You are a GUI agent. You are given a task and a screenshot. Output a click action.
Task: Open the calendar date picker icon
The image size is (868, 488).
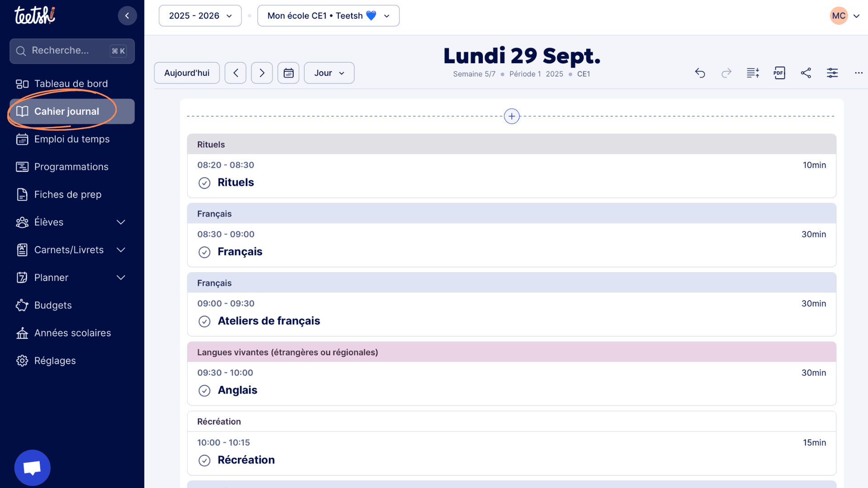pos(288,73)
